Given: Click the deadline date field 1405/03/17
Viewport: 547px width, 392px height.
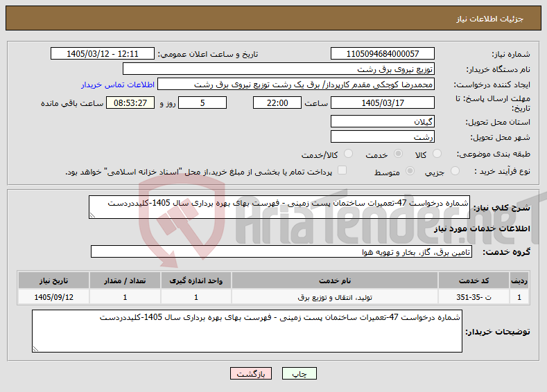Looking at the screenshot, I should point(382,103).
